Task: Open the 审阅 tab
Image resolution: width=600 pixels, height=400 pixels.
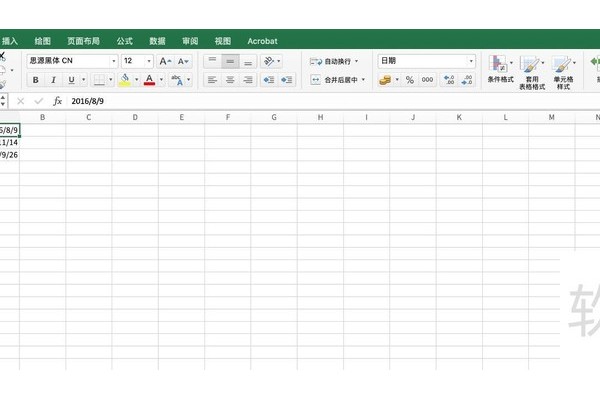Action: click(x=190, y=41)
